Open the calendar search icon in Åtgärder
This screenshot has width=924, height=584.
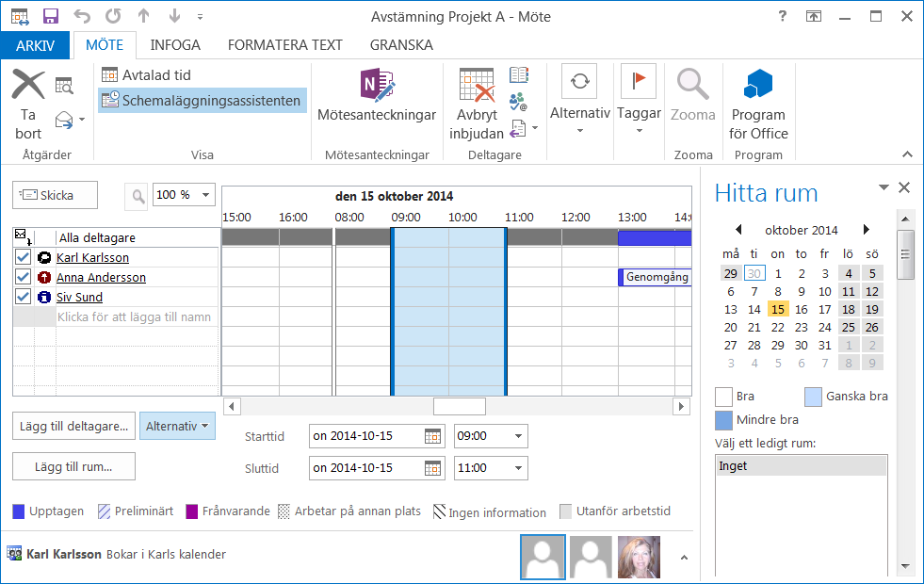pos(64,86)
